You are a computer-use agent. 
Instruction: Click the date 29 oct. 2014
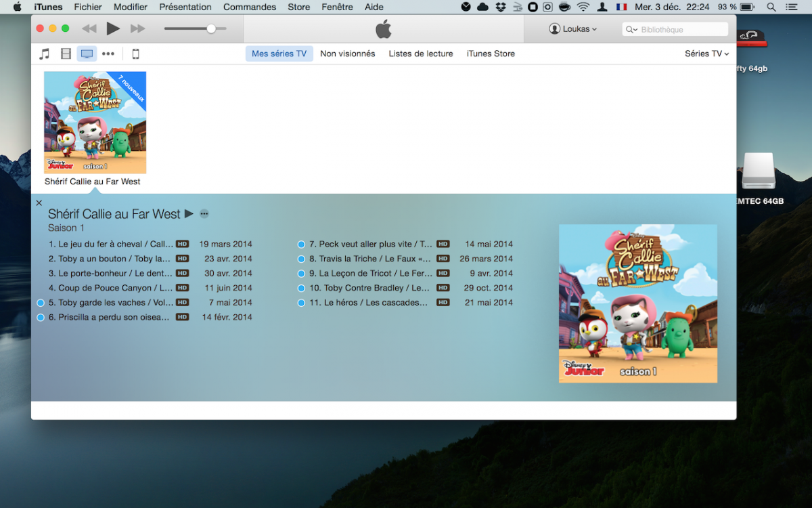(x=489, y=288)
